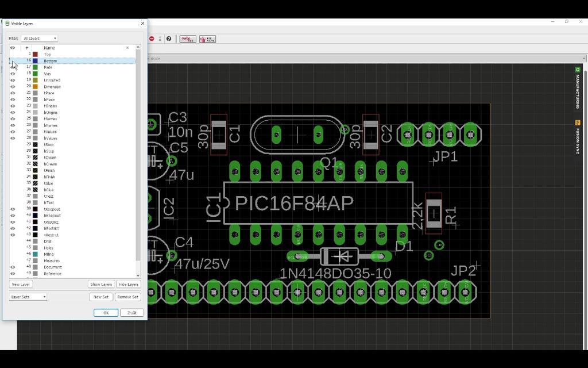Click the orange Dimension layer color swatch

(35, 87)
